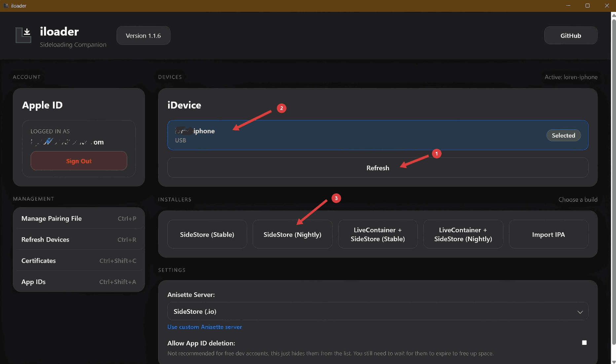Click the iloader download logo icon

coord(23,35)
